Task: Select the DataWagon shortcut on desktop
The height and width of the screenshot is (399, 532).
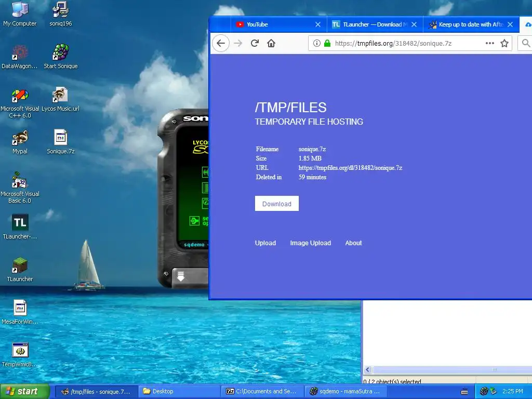Action: (20, 56)
